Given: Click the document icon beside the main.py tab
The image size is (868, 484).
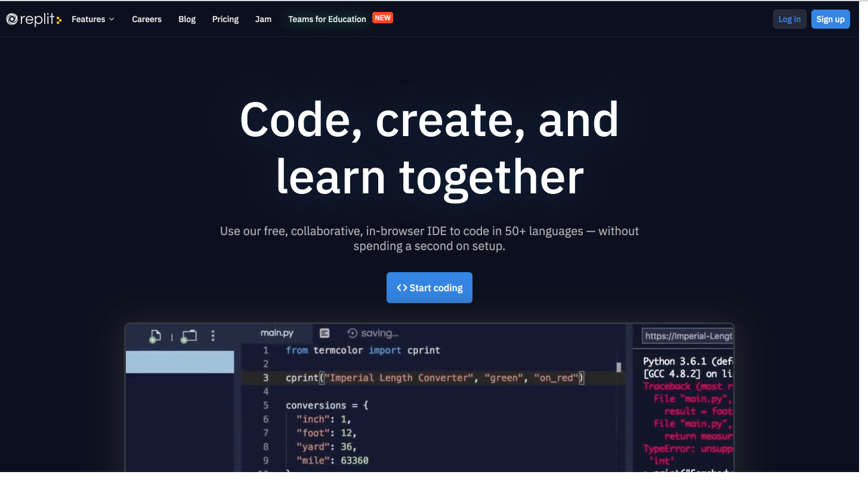Looking at the screenshot, I should point(323,333).
